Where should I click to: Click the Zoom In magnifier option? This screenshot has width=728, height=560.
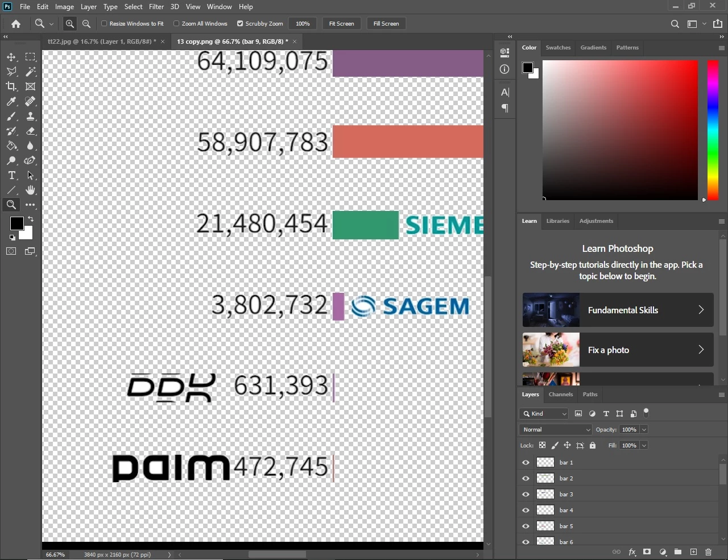tap(69, 24)
